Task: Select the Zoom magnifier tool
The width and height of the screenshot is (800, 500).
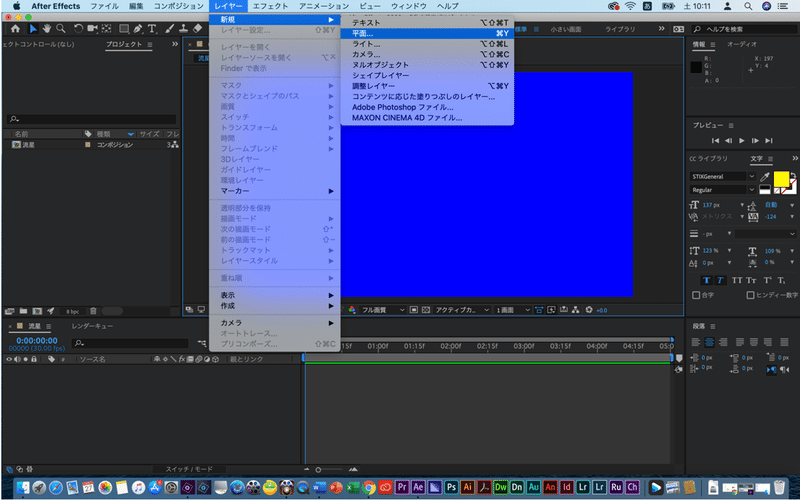Action: tap(61, 29)
